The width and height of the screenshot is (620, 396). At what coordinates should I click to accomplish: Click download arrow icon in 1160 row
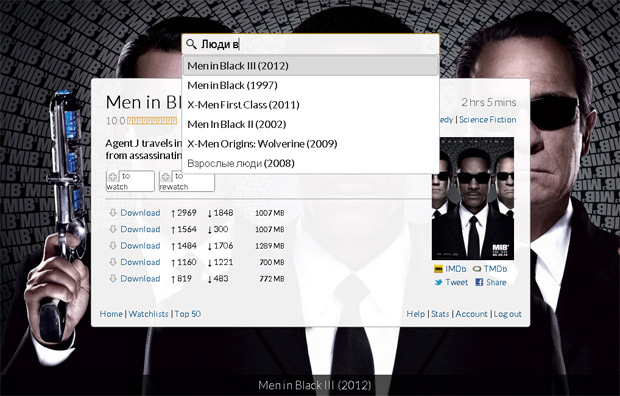click(113, 262)
